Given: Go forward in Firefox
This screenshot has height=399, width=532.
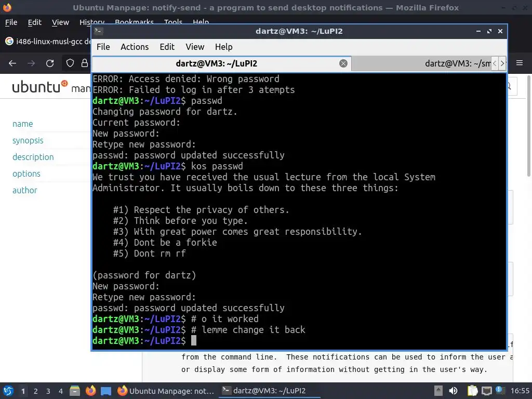Looking at the screenshot, I should coord(31,63).
